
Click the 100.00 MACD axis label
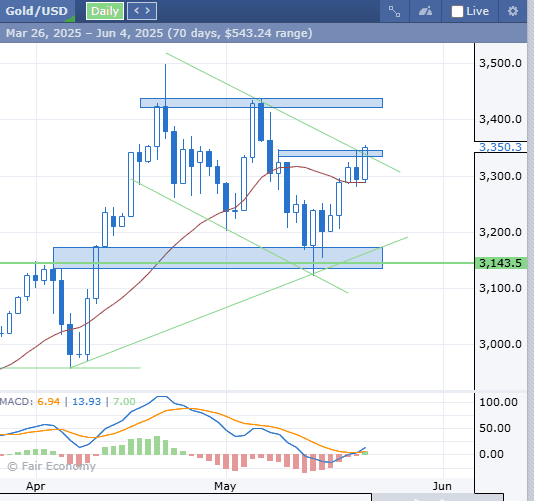pyautogui.click(x=498, y=402)
